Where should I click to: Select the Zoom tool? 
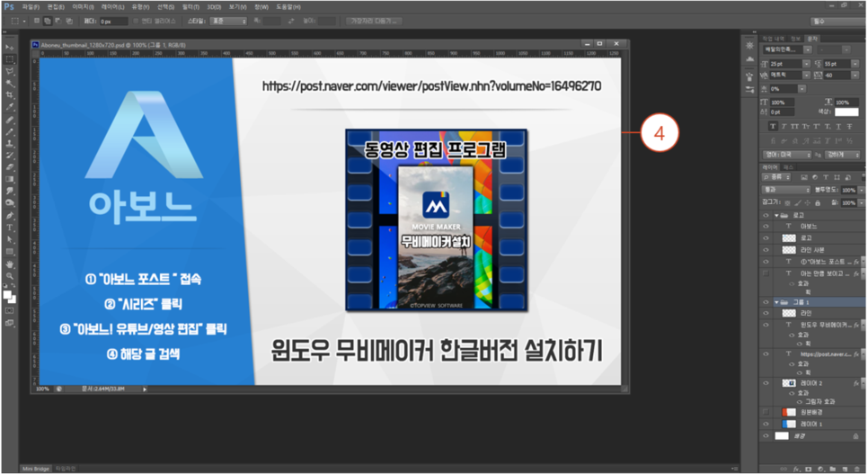(x=9, y=275)
